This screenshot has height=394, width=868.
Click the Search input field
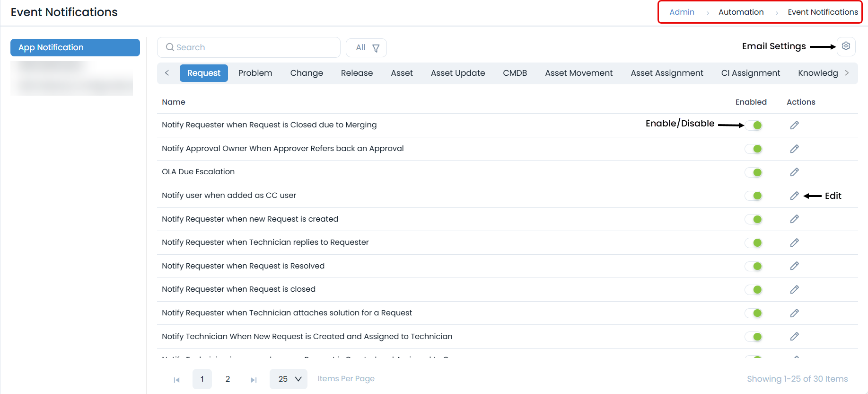(249, 47)
